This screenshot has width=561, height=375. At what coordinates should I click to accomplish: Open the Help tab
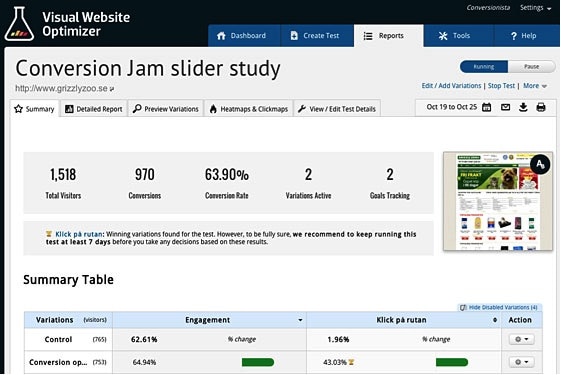point(527,36)
